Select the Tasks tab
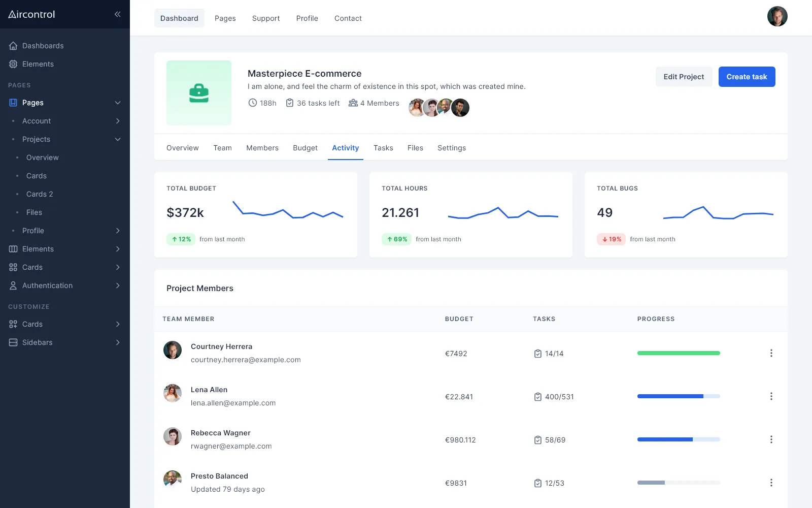 [x=383, y=148]
